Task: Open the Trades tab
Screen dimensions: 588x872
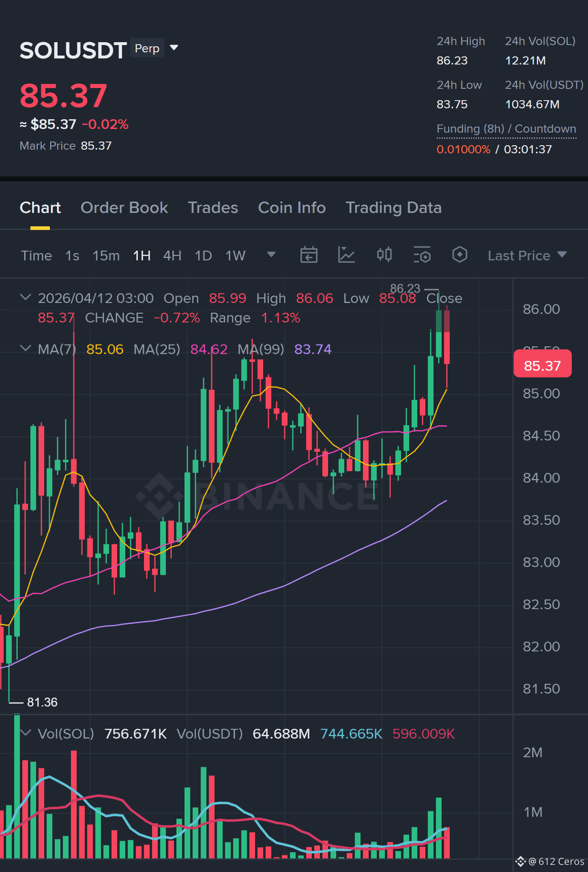Action: coord(213,208)
